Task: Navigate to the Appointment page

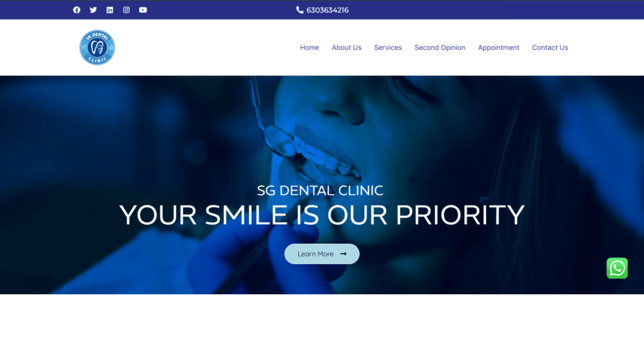Action: 499,48
